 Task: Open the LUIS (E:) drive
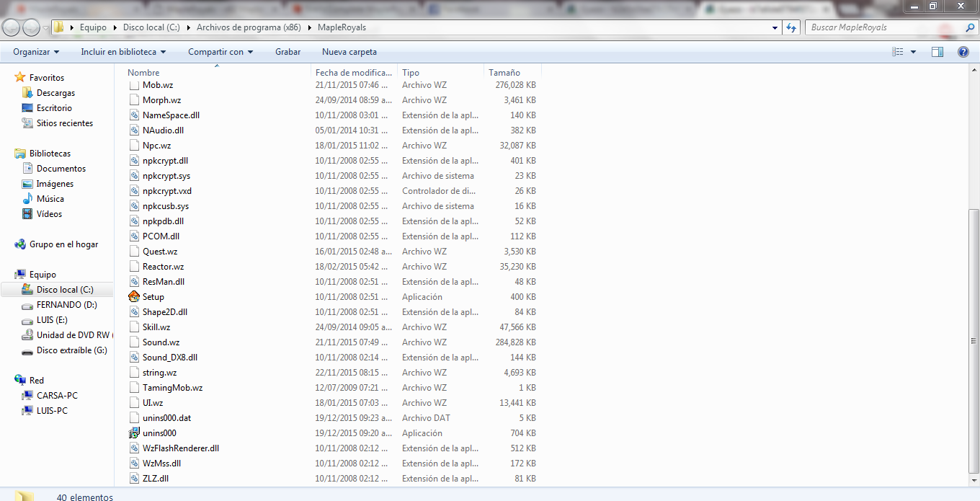pyautogui.click(x=52, y=320)
